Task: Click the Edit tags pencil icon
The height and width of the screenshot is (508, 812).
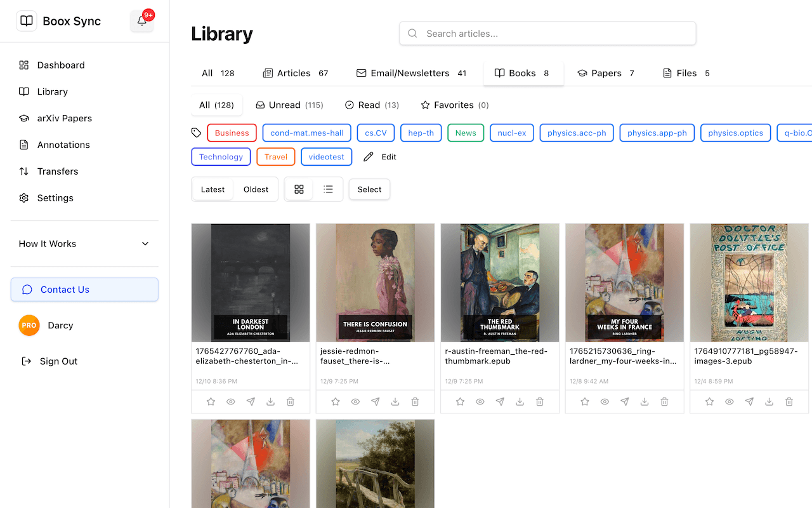Action: 370,156
